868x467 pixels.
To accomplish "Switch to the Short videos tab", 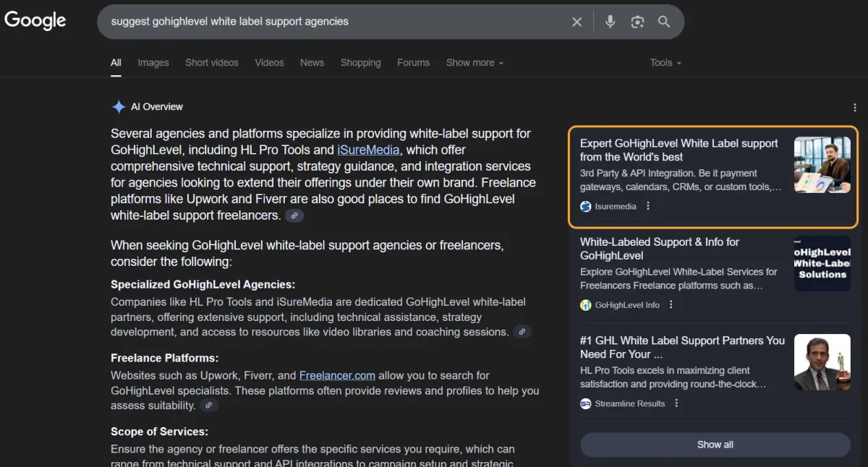I will [x=211, y=63].
